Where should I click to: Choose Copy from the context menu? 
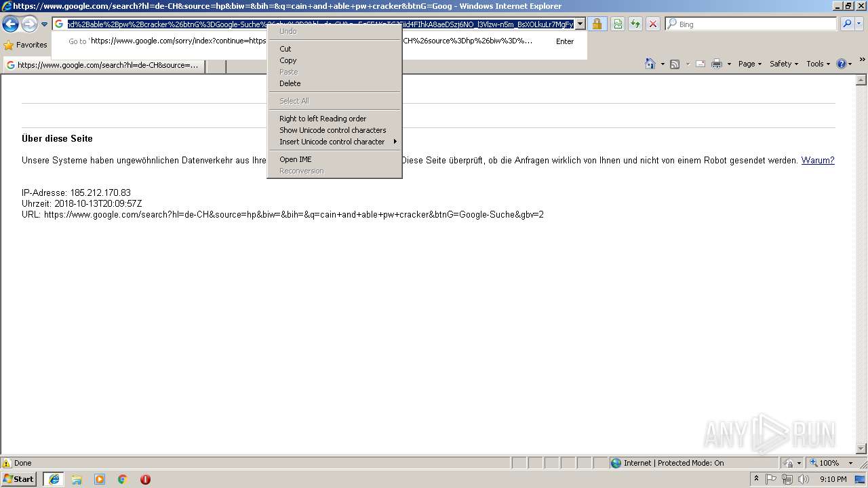coord(334,60)
